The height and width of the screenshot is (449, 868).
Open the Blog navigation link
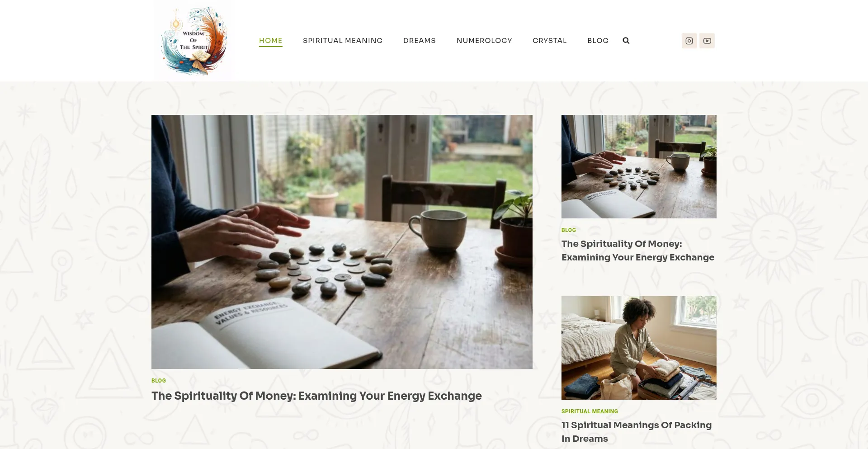(598, 41)
